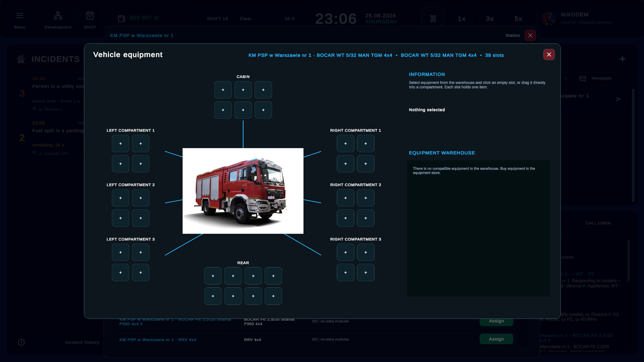Add item to top-right Left Compartment 3 slot
The width and height of the screenshot is (644, 362).
pos(141,252)
